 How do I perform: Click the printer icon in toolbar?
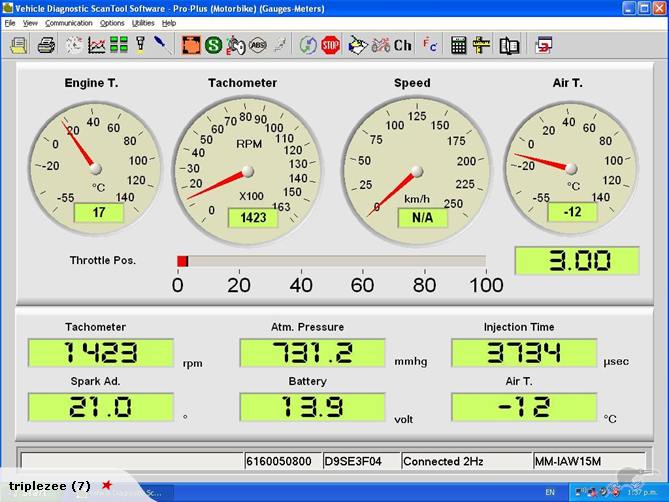(47, 45)
